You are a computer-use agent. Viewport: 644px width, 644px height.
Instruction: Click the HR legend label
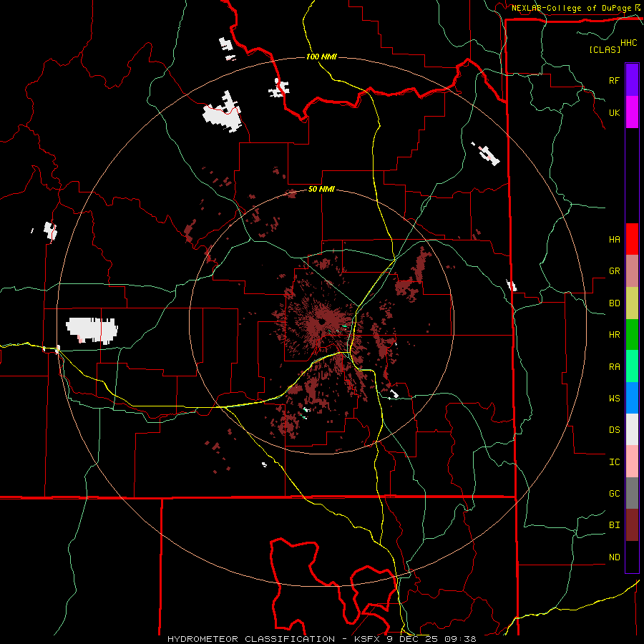click(x=614, y=335)
